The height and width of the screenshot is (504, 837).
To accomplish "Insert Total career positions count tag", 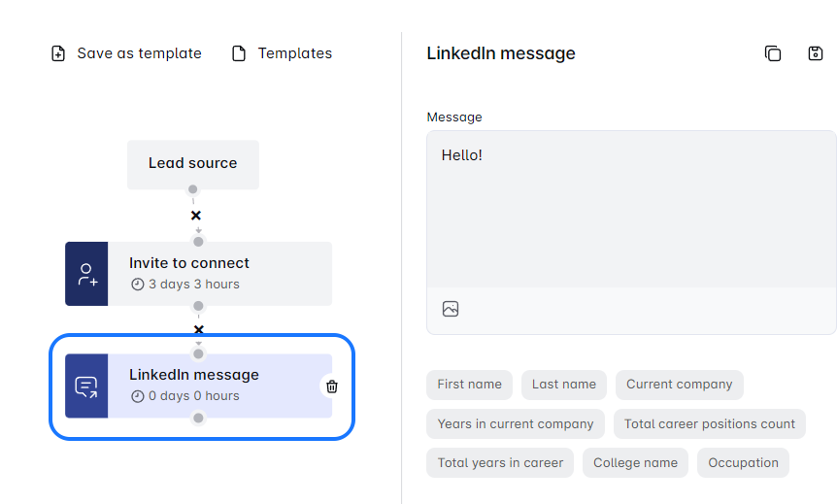I will [709, 424].
